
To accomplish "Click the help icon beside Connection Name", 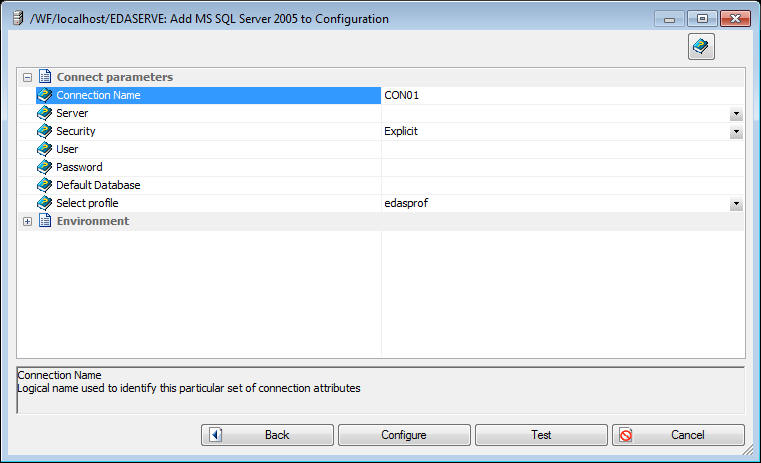I will tap(45, 95).
